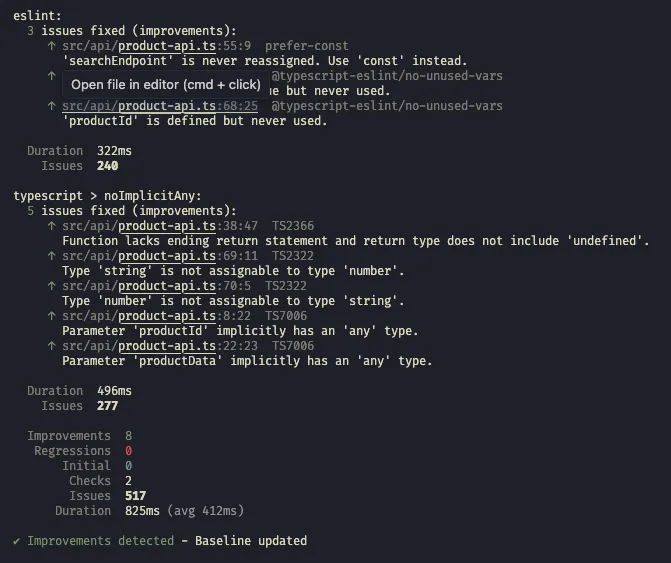
Task: Click the green check mark before Improvements detected
Action: pos(17,541)
